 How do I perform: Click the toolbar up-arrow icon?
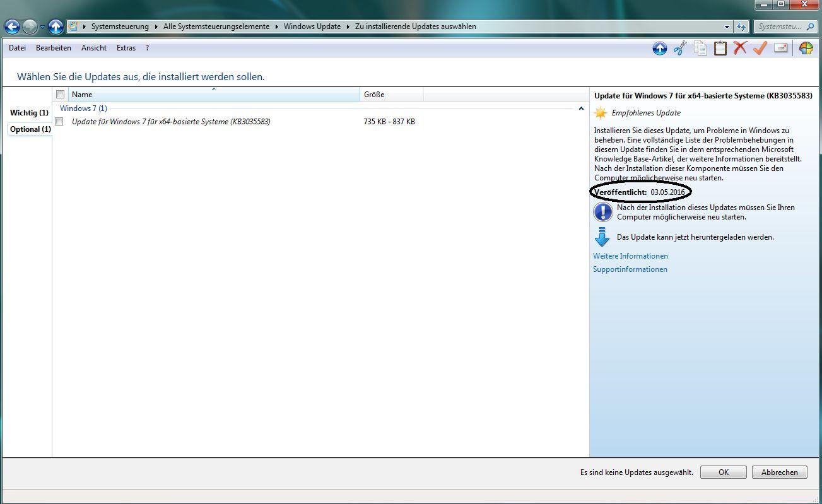[660, 48]
